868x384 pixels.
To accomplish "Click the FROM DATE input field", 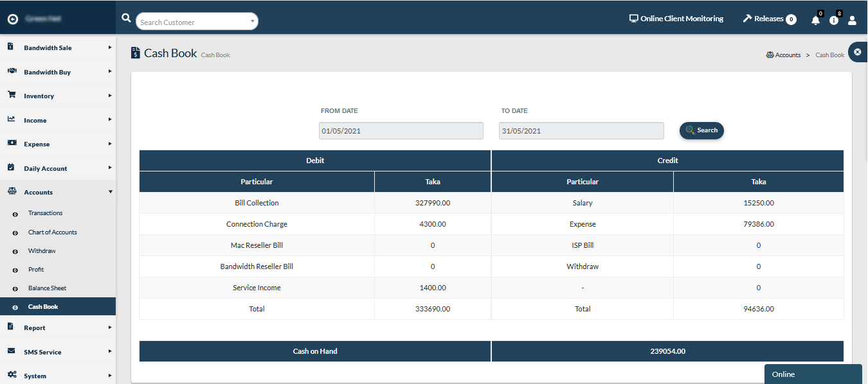I will [401, 130].
